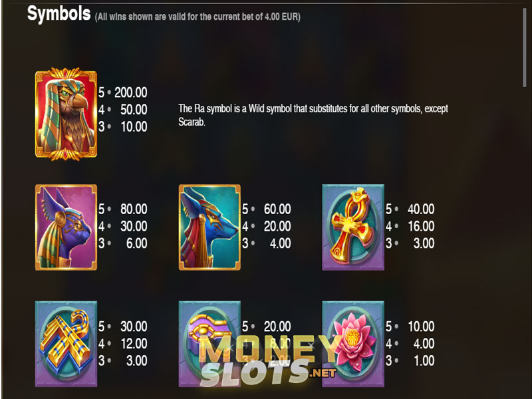Click the MoneySlots.net watermark logo
Viewport: 532px width, 399px height.
point(268,360)
